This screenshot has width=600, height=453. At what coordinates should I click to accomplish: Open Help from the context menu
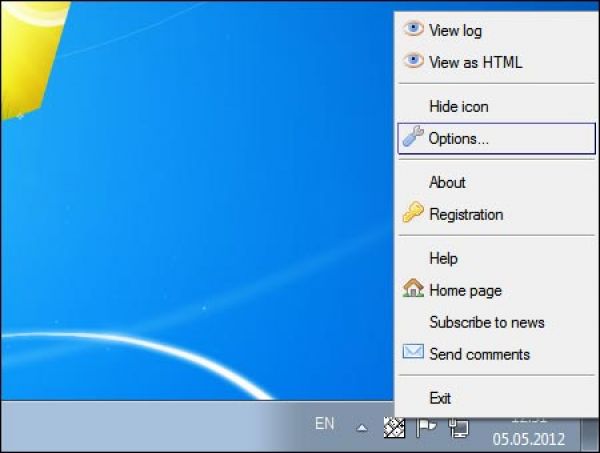pyautogui.click(x=497, y=258)
